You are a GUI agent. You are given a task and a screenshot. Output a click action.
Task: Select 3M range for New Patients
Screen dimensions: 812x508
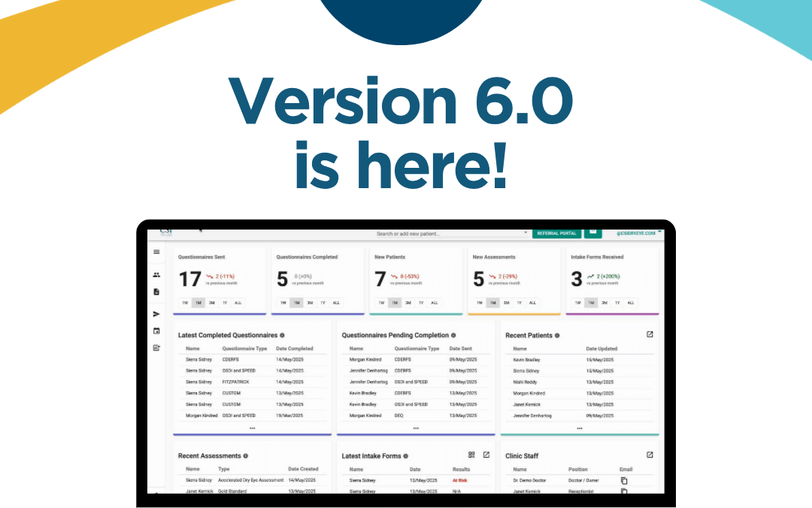pyautogui.click(x=408, y=303)
